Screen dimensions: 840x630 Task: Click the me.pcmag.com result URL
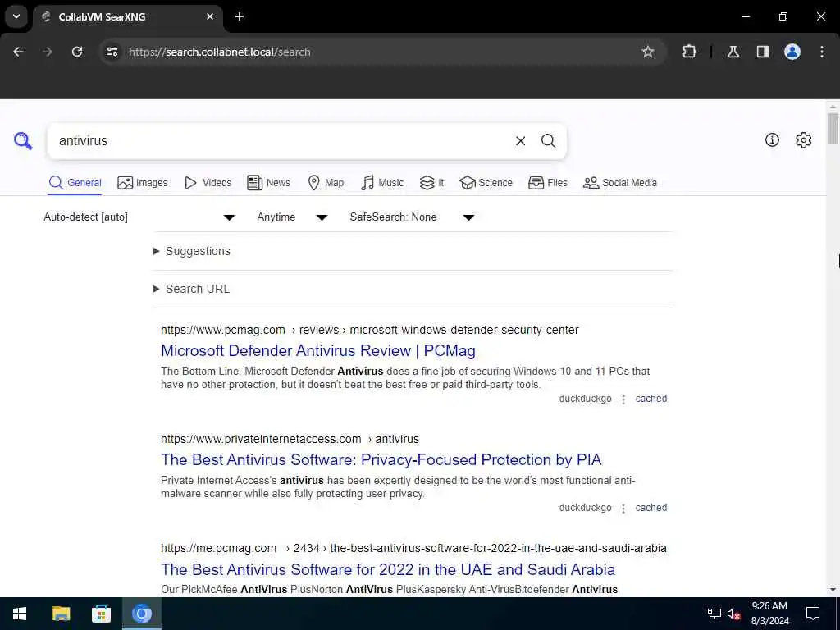[413, 549]
